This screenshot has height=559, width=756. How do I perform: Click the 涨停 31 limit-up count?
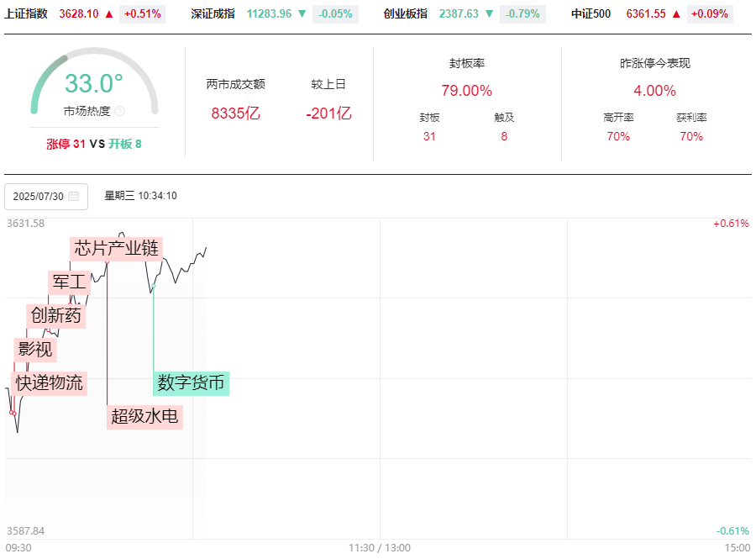point(66,144)
